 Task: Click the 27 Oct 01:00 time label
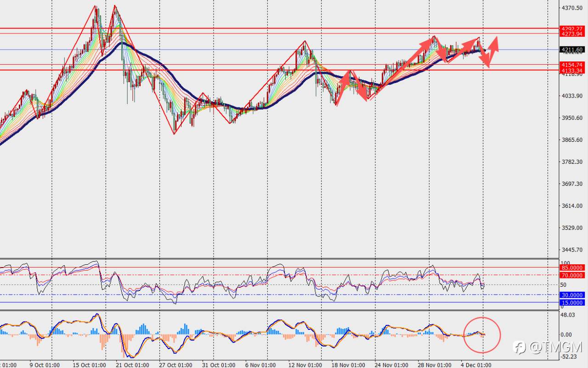tap(175, 365)
